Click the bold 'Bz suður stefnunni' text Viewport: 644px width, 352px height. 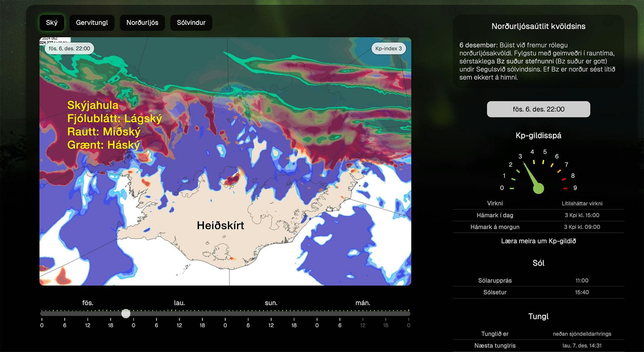coord(525,61)
